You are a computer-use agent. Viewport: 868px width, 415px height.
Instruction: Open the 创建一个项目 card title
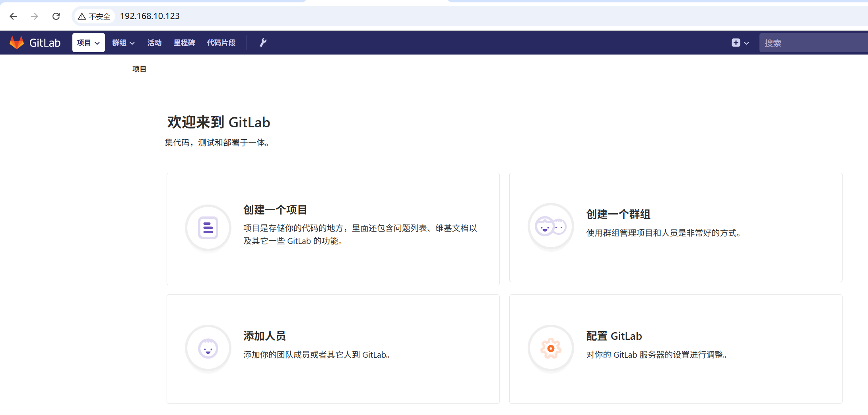coord(275,210)
